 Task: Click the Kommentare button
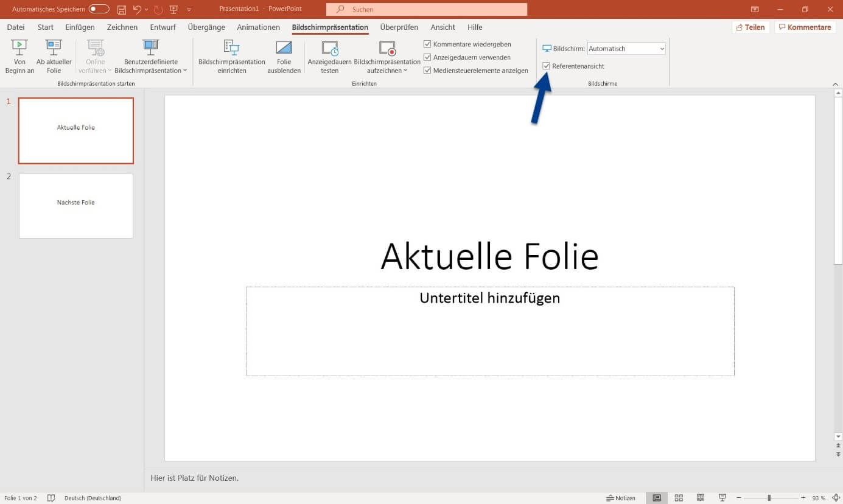(x=805, y=27)
